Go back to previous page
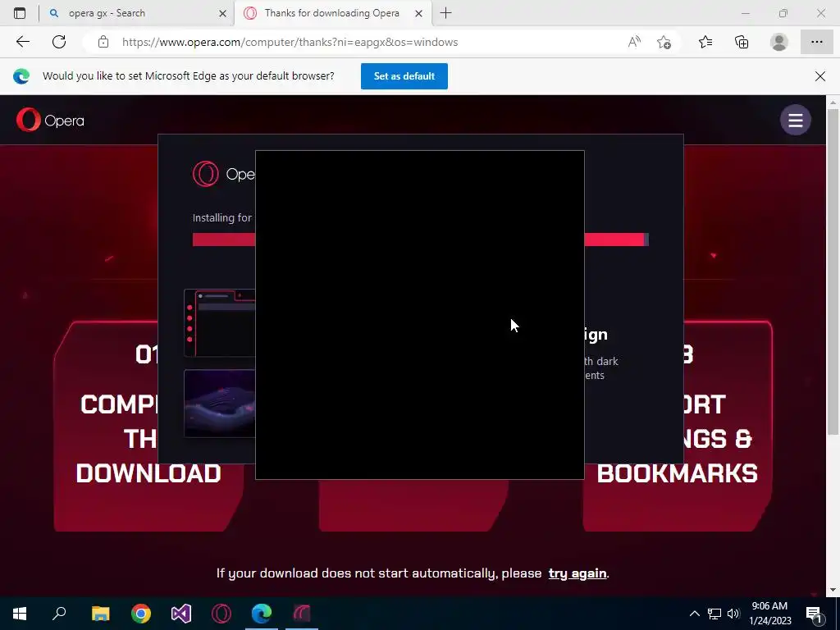Screen dimensions: 840x630 click(22, 42)
